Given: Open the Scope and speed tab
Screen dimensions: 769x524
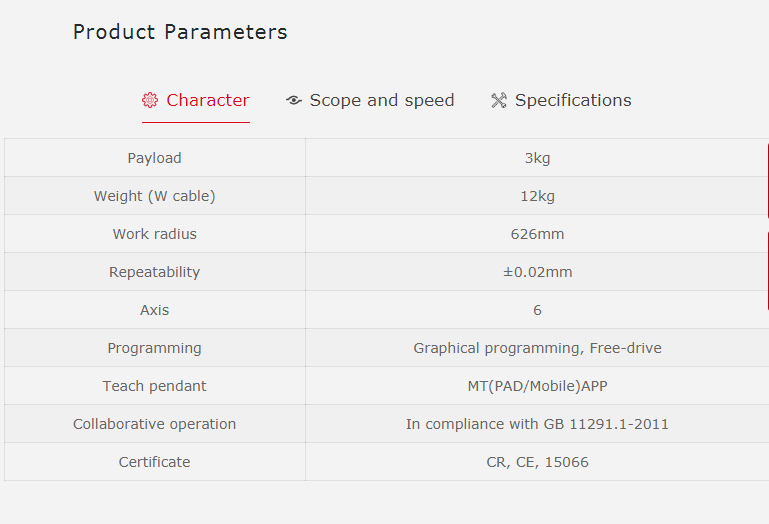Looking at the screenshot, I should click(381, 100).
